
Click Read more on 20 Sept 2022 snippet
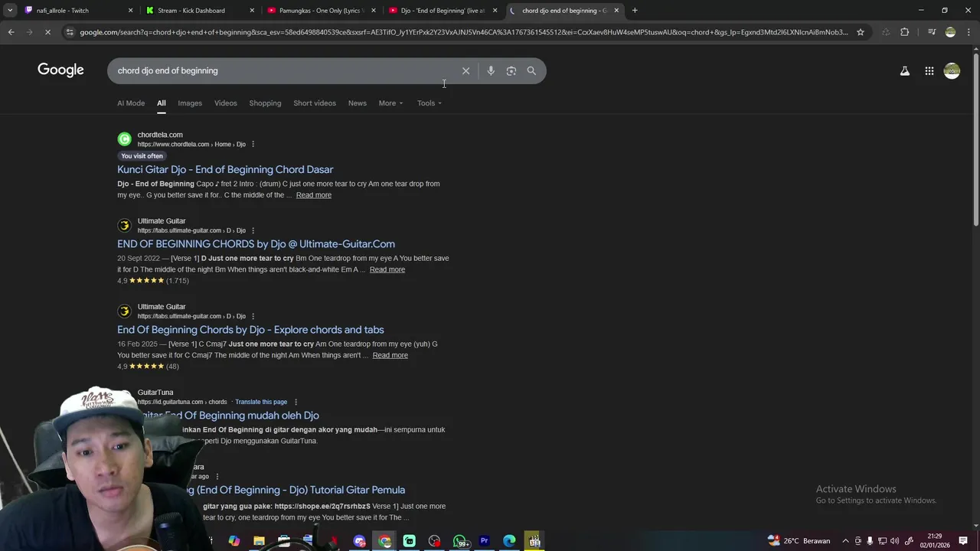[387, 269]
